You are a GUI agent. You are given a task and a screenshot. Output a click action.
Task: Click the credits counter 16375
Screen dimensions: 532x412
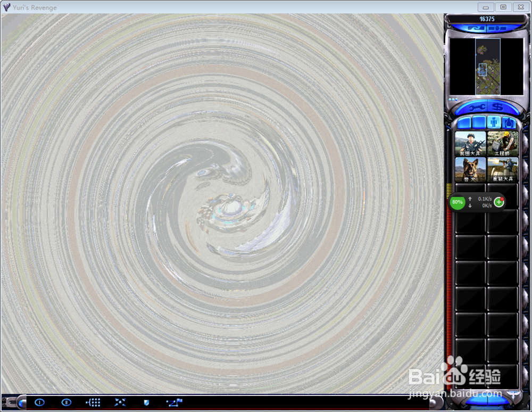(x=487, y=19)
